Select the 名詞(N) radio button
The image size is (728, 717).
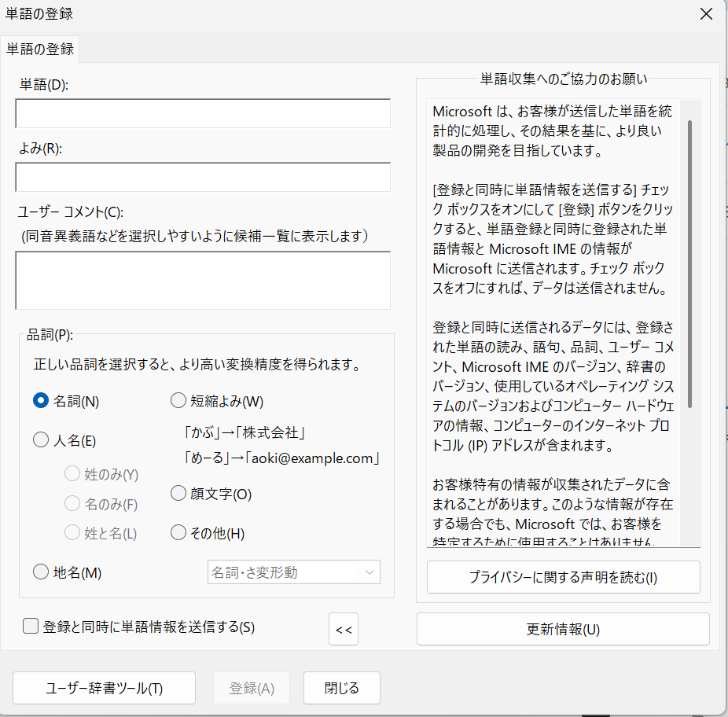pos(41,401)
